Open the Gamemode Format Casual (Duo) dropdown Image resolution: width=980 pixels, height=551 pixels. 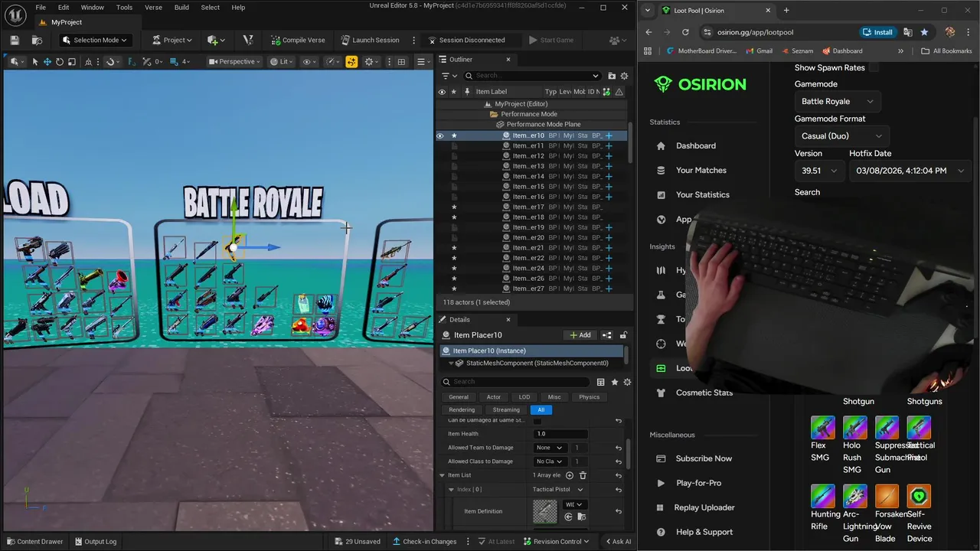[x=841, y=135]
